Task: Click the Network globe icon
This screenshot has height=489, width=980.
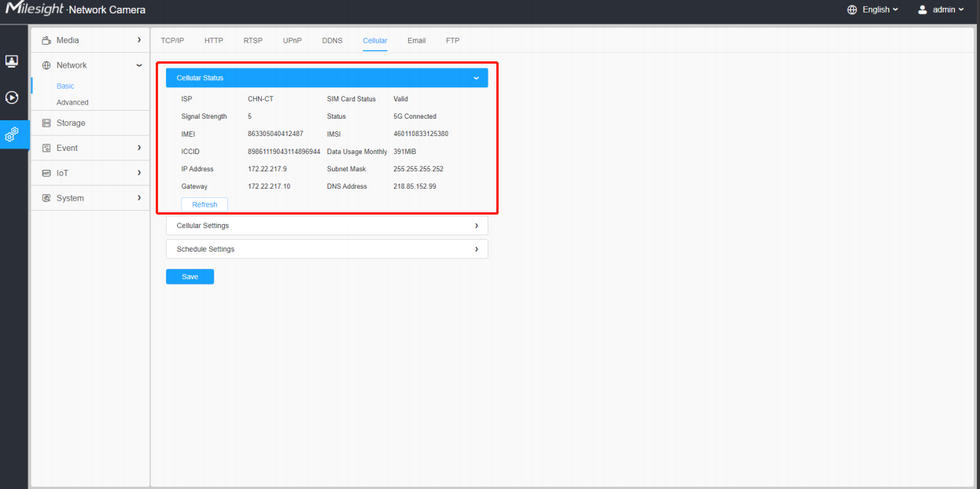Action: (x=46, y=65)
